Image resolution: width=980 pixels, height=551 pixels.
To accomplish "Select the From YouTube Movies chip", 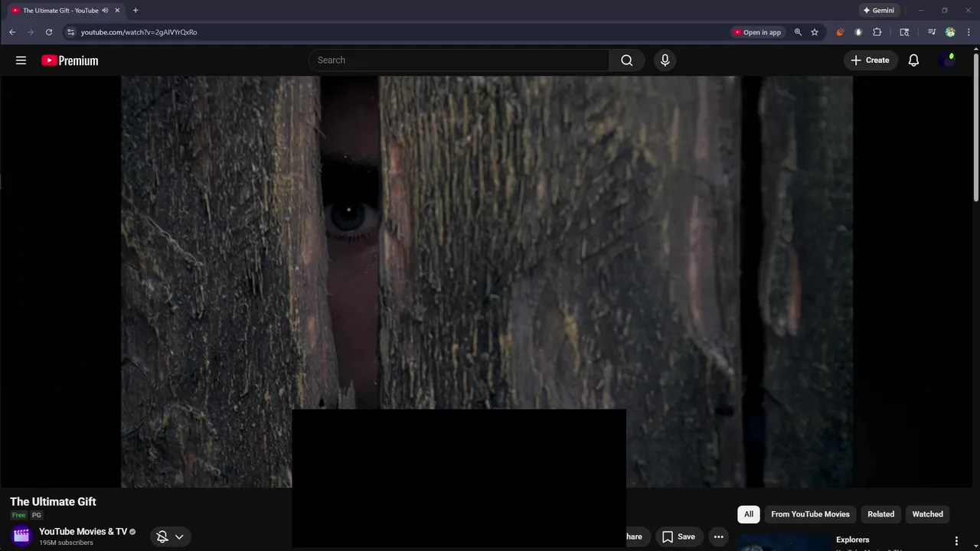I will pos(810,514).
